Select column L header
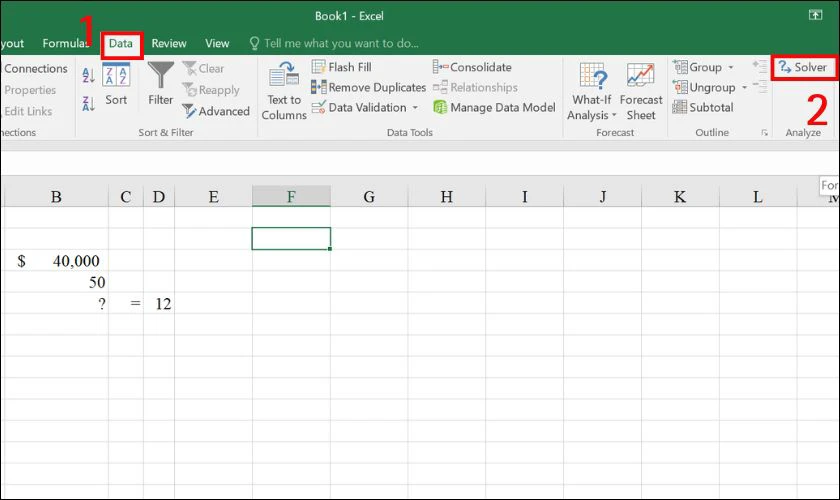The height and width of the screenshot is (500, 840). click(x=758, y=197)
